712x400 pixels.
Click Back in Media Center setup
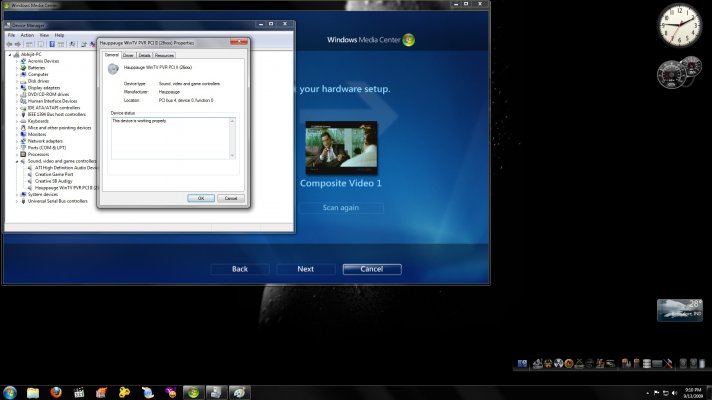coord(240,269)
